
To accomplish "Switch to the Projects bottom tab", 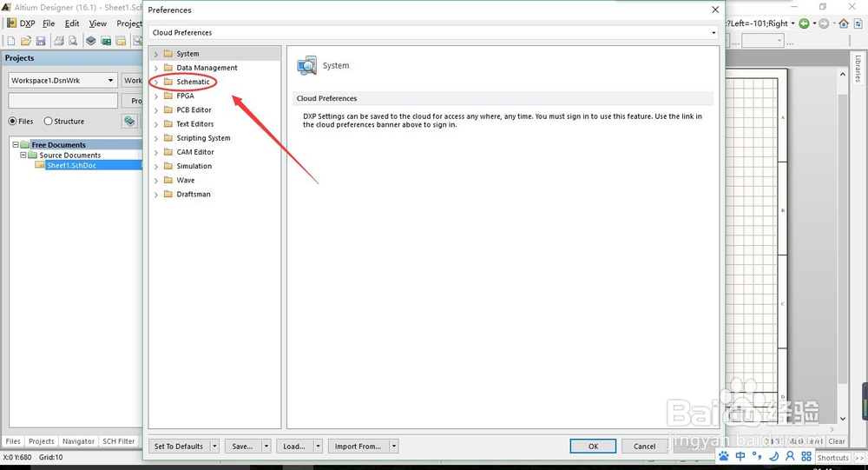I will (42, 441).
